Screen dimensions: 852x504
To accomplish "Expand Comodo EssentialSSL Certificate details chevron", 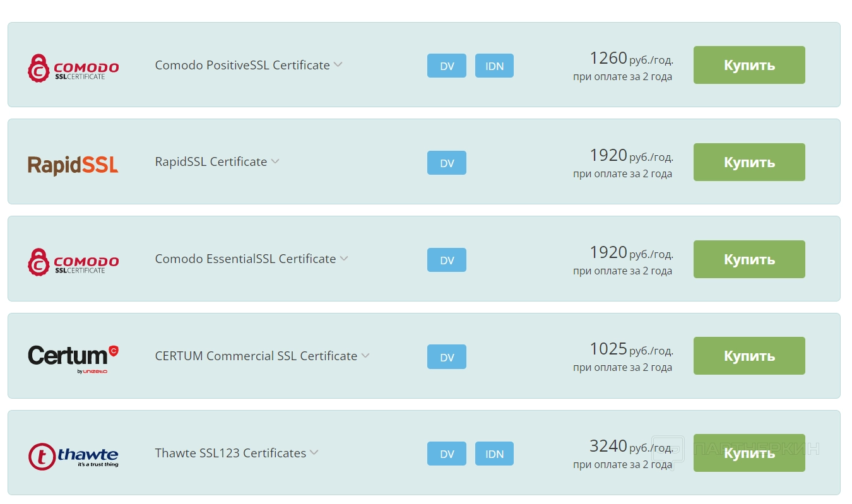I will click(x=344, y=258).
